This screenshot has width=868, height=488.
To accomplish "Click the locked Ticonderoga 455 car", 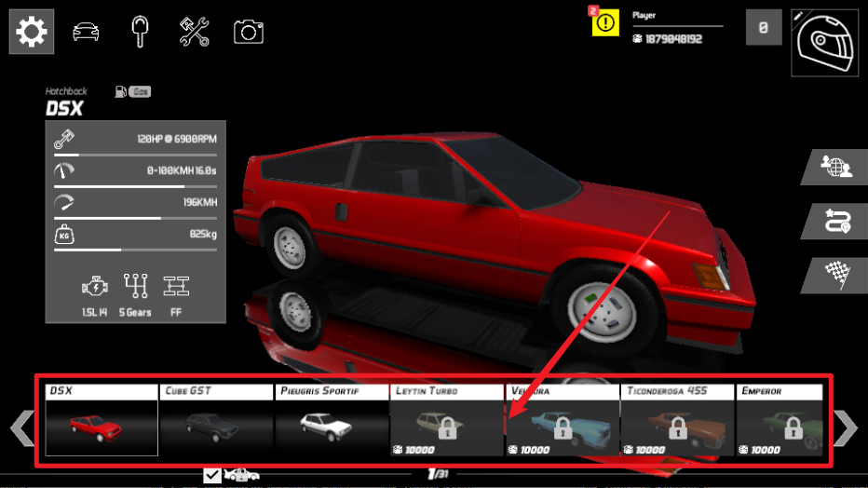I will tap(677, 420).
